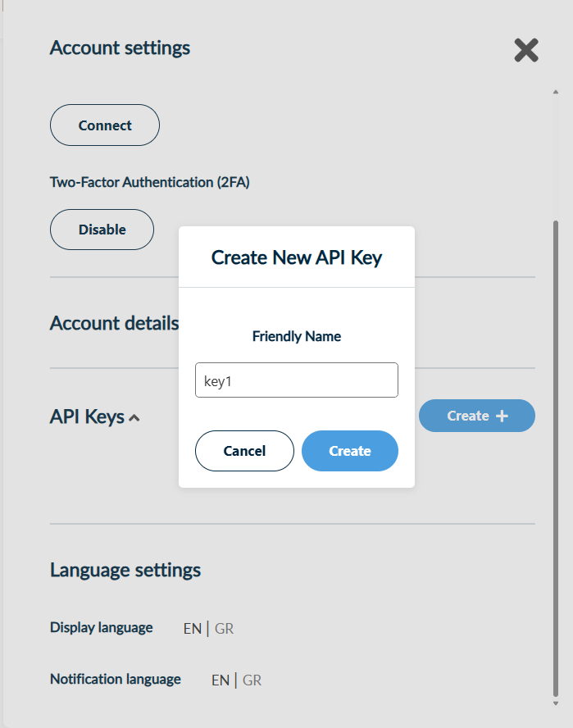Image resolution: width=573 pixels, height=728 pixels.
Task: Click the scrollbar down arrow
Action: coord(556,702)
